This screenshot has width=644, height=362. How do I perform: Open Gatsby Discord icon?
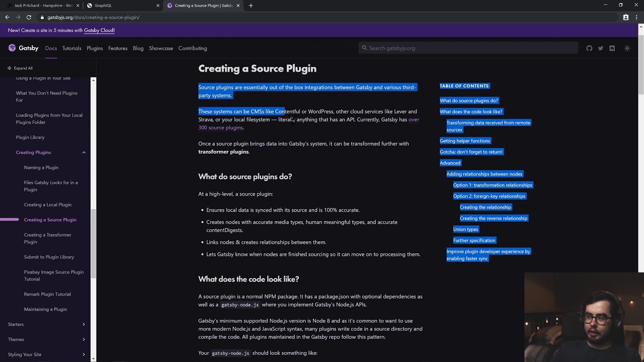click(x=612, y=48)
